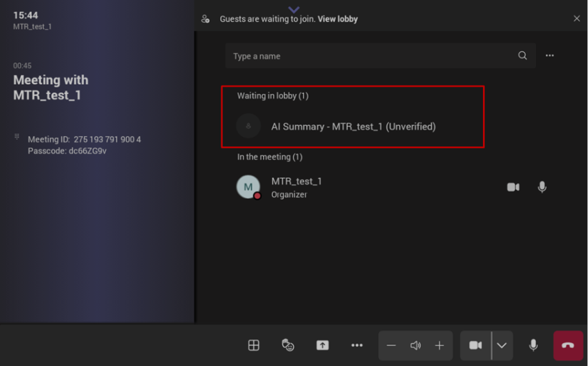The image size is (588, 366).
Task: Click the search magnifier icon
Action: (523, 56)
